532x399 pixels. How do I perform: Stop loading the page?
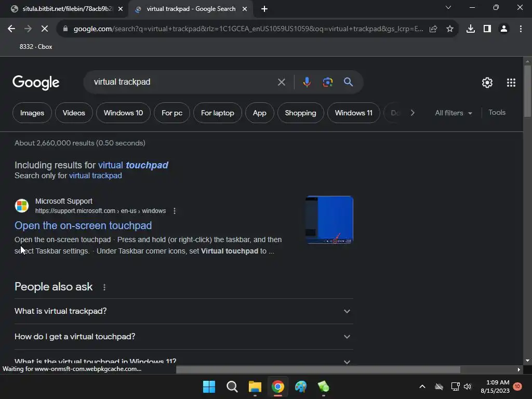(45, 29)
